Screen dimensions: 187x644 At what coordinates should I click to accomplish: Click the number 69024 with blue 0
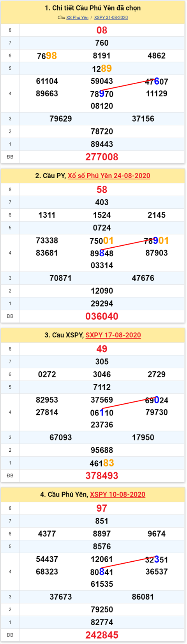157,400
